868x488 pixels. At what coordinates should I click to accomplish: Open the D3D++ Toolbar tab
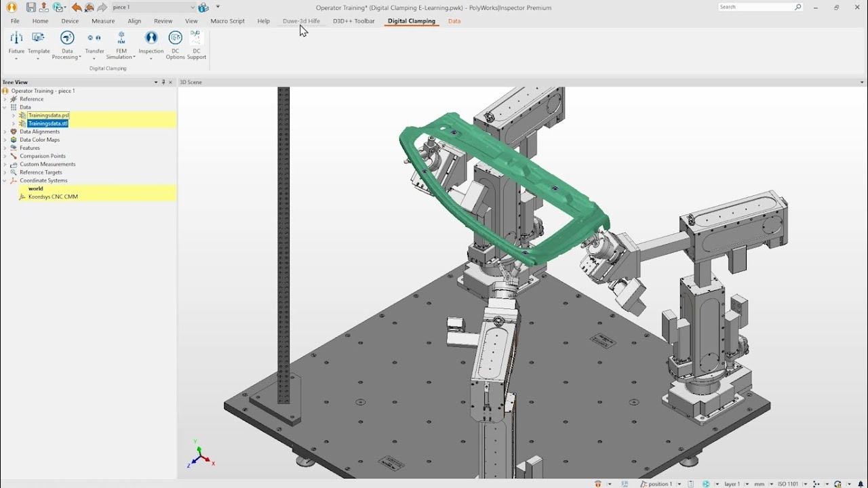353,21
